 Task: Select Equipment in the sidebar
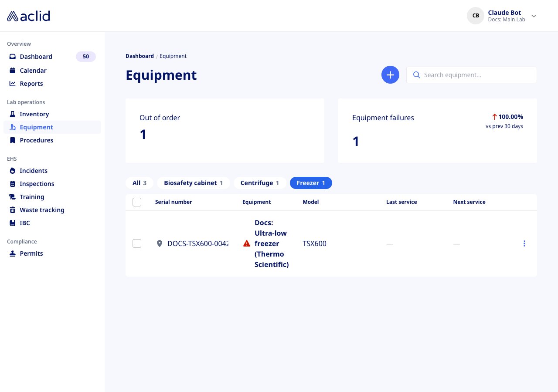pyautogui.click(x=52, y=127)
